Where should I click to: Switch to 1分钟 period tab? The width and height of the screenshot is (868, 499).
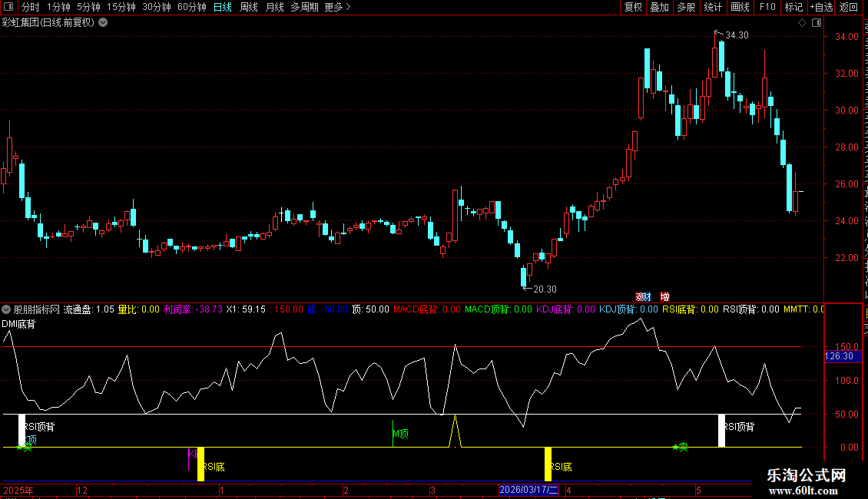click(58, 7)
